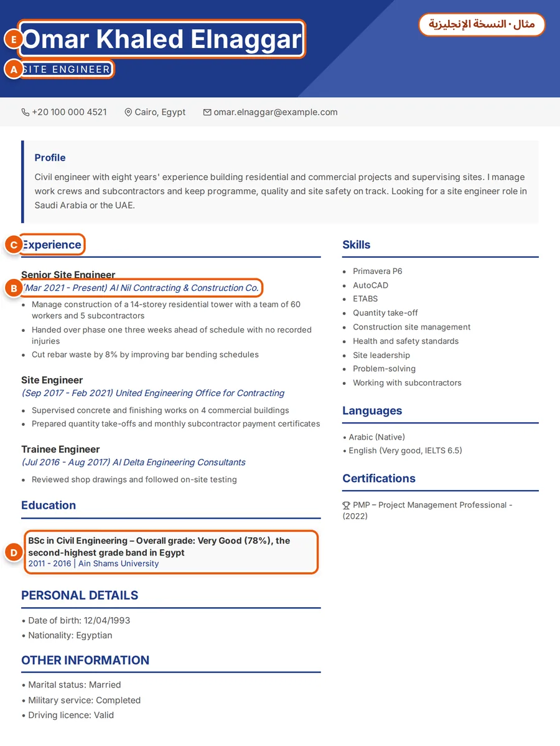The image size is (560, 746).
Task: Click the AutoCAD skill
Action: click(370, 285)
